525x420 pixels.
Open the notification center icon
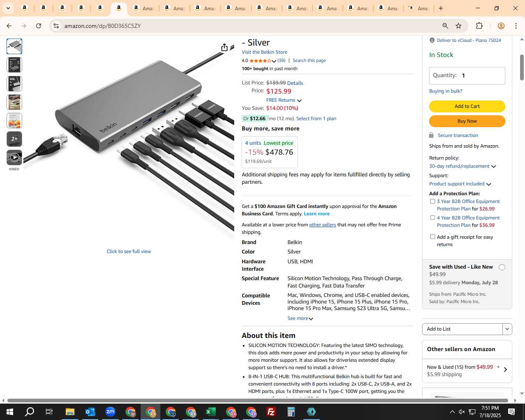pyautogui.click(x=511, y=412)
